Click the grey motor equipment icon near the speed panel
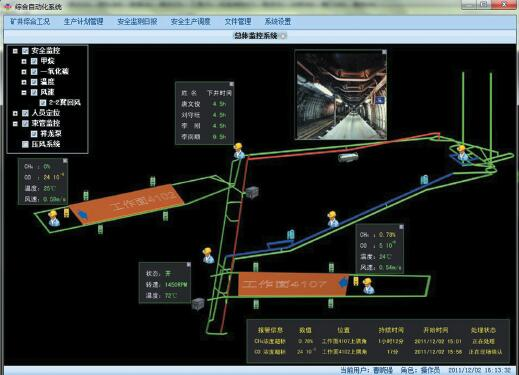The width and height of the screenshot is (519, 375). pyautogui.click(x=198, y=304)
